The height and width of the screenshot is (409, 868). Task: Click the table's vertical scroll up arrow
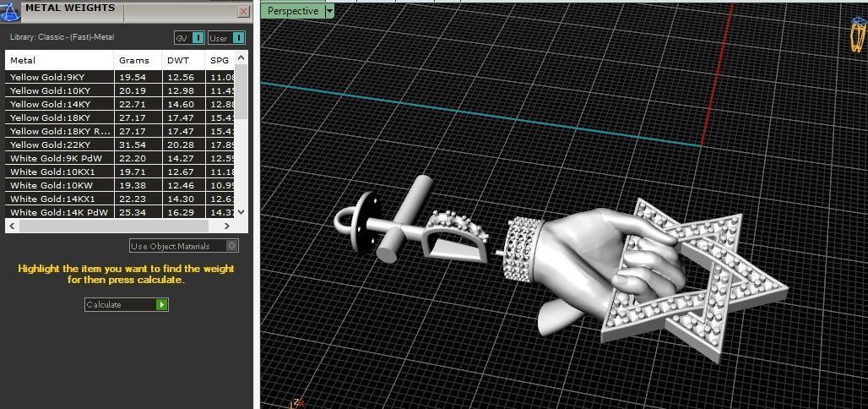(241, 57)
